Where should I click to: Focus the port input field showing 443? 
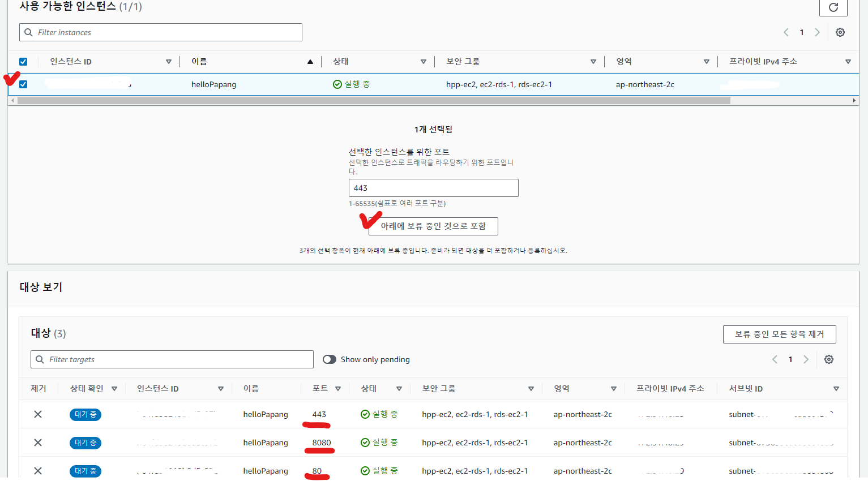pyautogui.click(x=433, y=188)
